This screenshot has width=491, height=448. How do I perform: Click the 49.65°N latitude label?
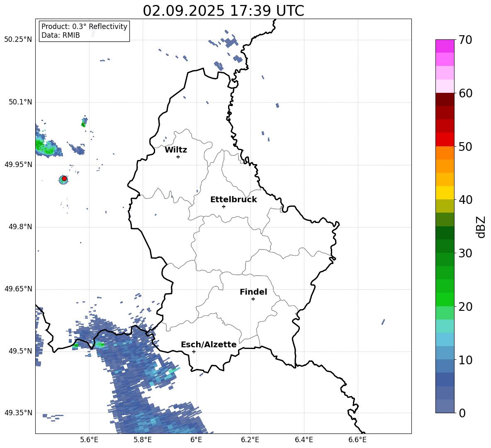point(18,289)
